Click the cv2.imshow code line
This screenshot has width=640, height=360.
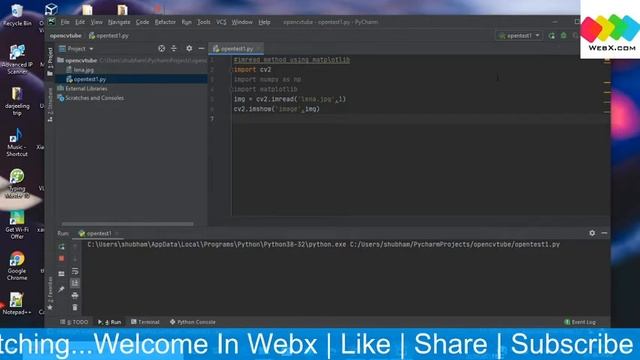pos(276,109)
